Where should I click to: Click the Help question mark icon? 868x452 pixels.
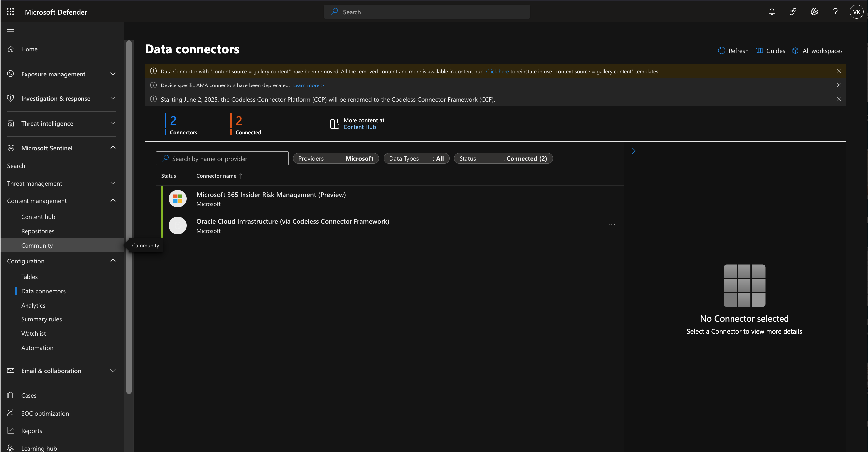(x=835, y=12)
